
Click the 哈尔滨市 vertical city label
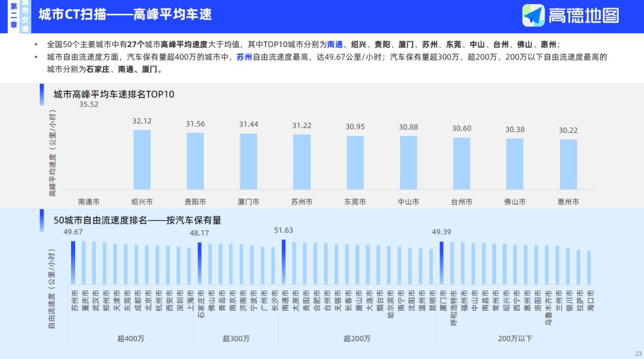coord(391,304)
